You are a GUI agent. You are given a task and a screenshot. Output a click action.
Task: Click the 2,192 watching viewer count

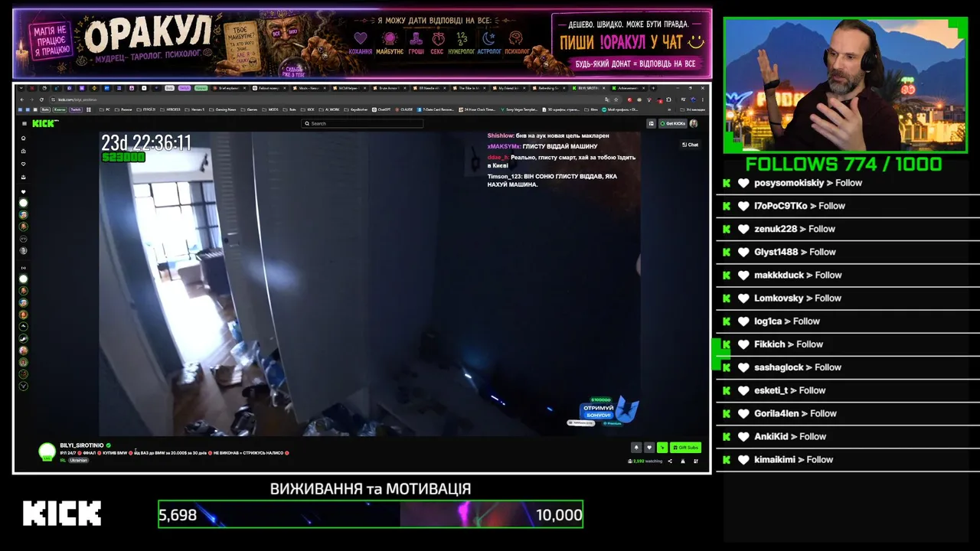point(645,461)
